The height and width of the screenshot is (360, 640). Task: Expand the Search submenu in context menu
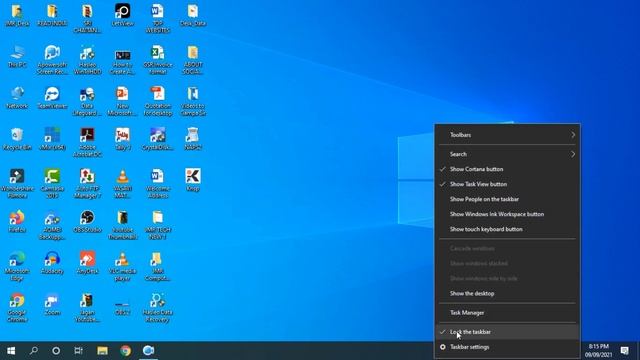pyautogui.click(x=507, y=154)
